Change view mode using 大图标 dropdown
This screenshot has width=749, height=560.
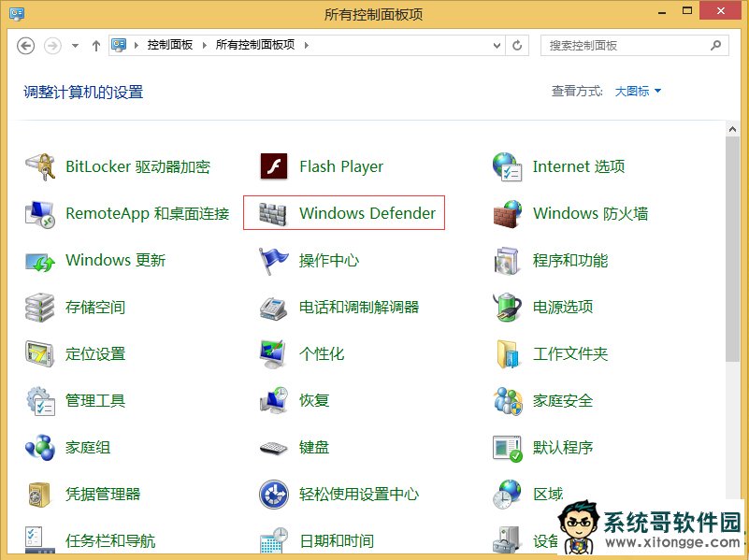coord(638,91)
